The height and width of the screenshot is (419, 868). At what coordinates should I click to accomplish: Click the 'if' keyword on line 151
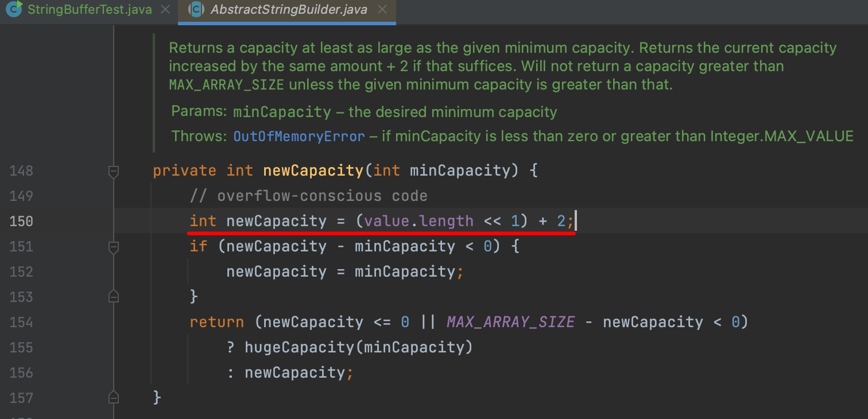199,247
